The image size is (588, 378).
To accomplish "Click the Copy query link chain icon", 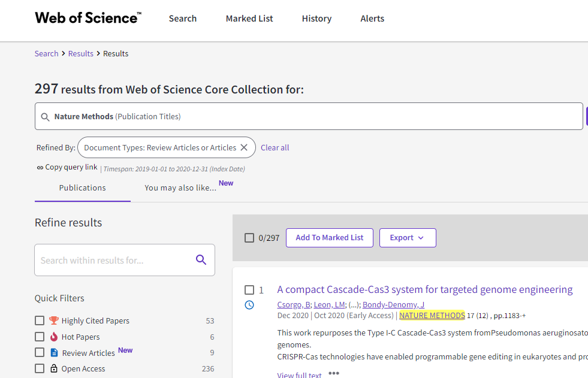I will click(40, 168).
